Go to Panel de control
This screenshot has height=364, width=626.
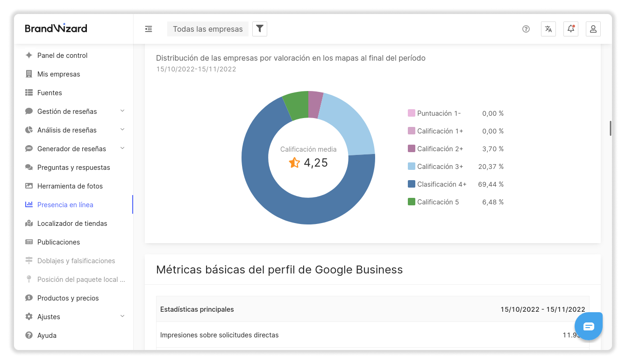62,56
